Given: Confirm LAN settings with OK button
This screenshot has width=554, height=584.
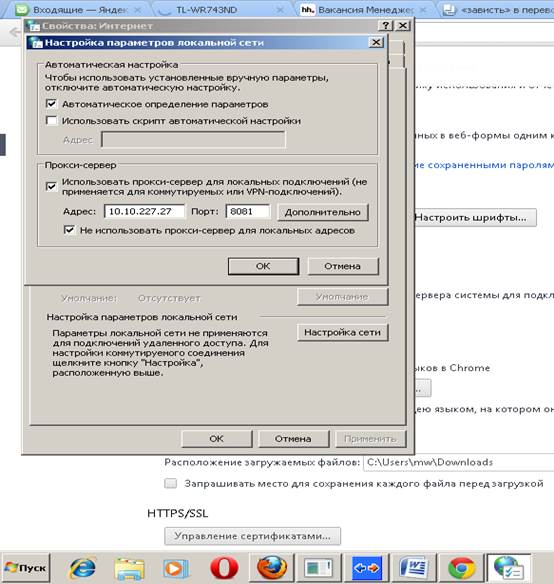Looking at the screenshot, I should pos(263,266).
